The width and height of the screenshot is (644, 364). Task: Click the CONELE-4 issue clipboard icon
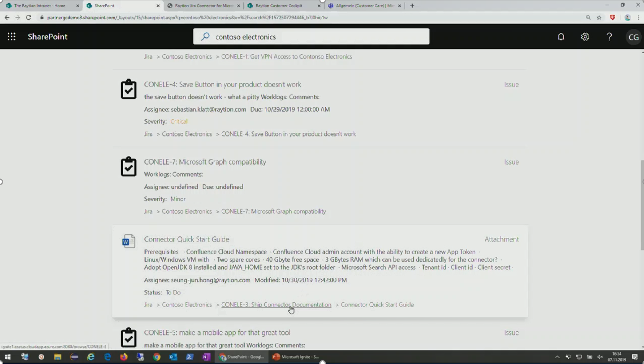[x=128, y=89]
